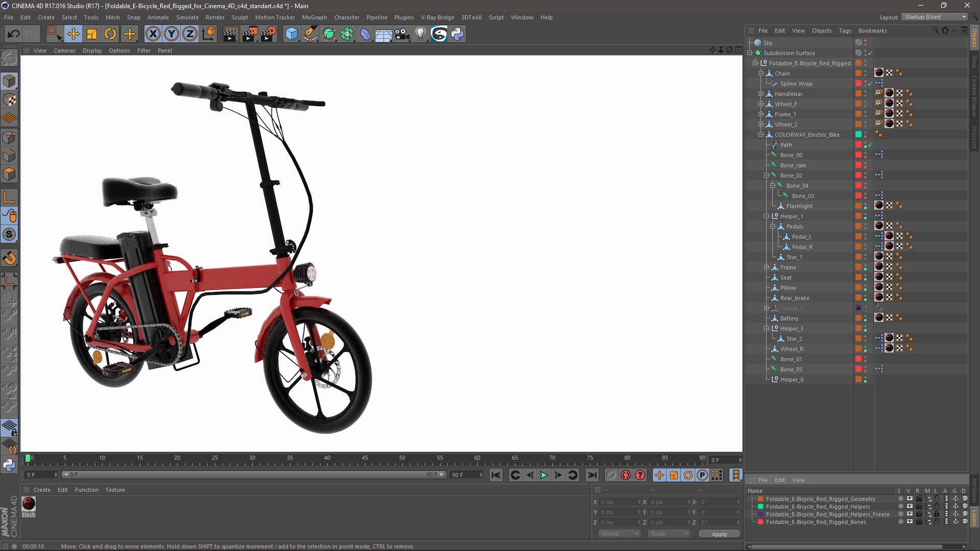Open the Cameras viewport menu
Image resolution: width=980 pixels, height=551 pixels.
coord(64,51)
